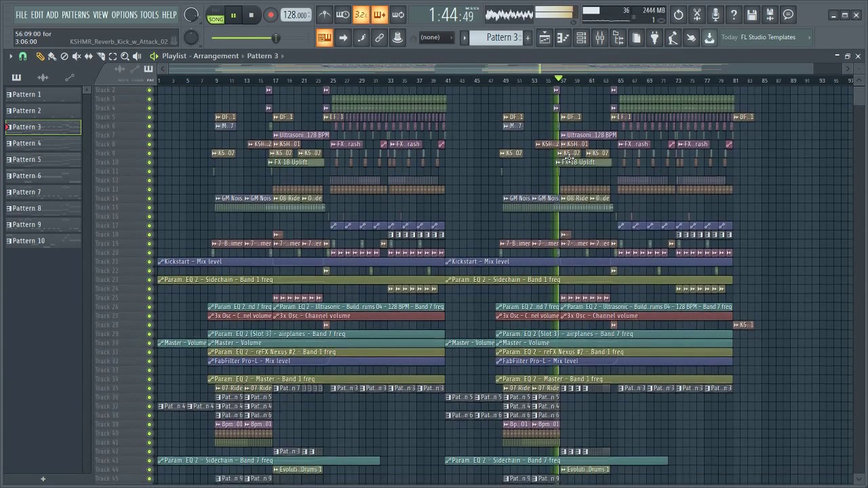Screen dimensions: 868x488
Task: Enable step editing mode
Action: (361, 38)
